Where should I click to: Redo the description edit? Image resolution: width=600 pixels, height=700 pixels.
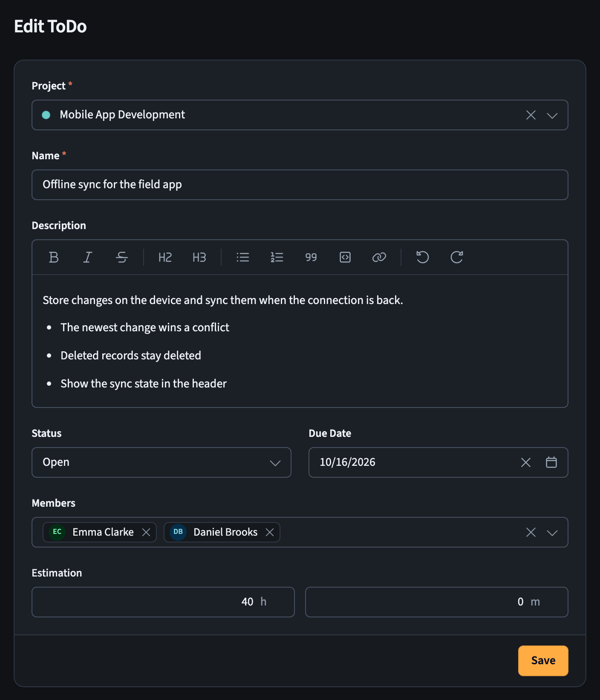click(457, 257)
